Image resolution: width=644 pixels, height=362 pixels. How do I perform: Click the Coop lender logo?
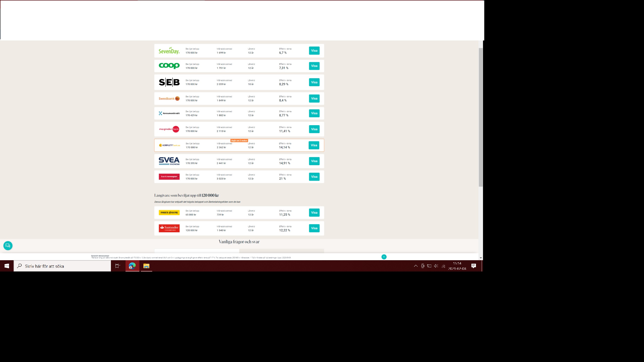[169, 66]
